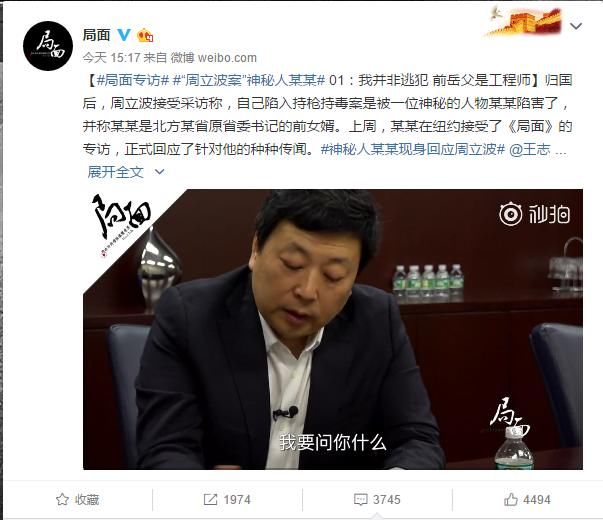Repost using the 1974 share icon

click(x=227, y=500)
